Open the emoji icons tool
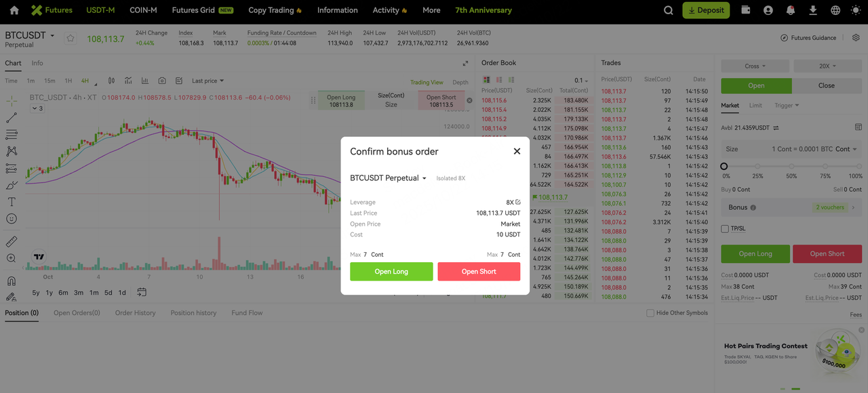868x393 pixels. pos(12,219)
